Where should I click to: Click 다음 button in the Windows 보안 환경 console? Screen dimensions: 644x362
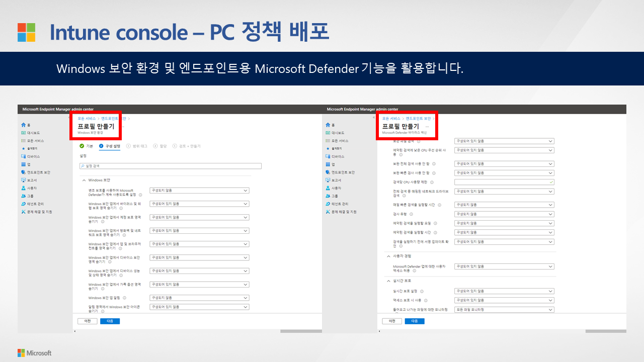[110, 321]
